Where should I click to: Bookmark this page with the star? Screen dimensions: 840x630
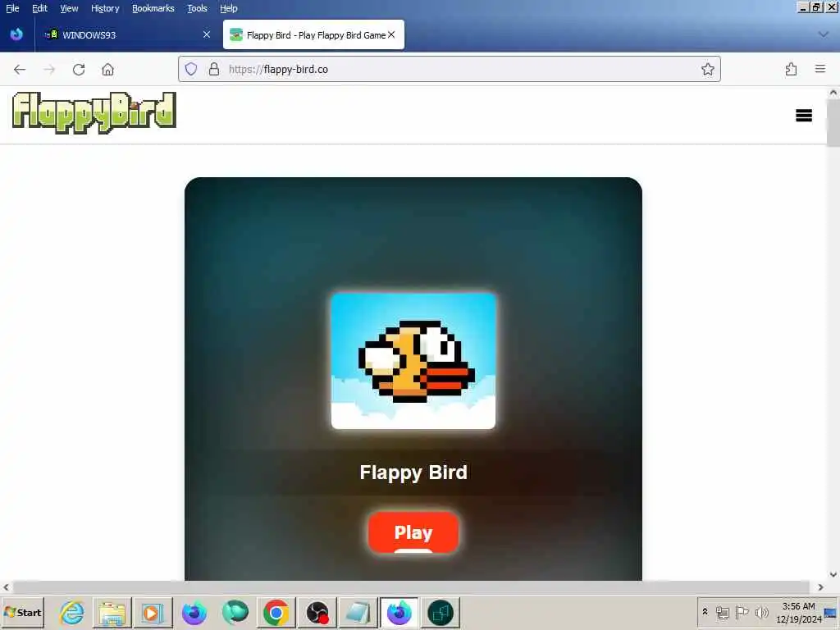[x=708, y=69]
